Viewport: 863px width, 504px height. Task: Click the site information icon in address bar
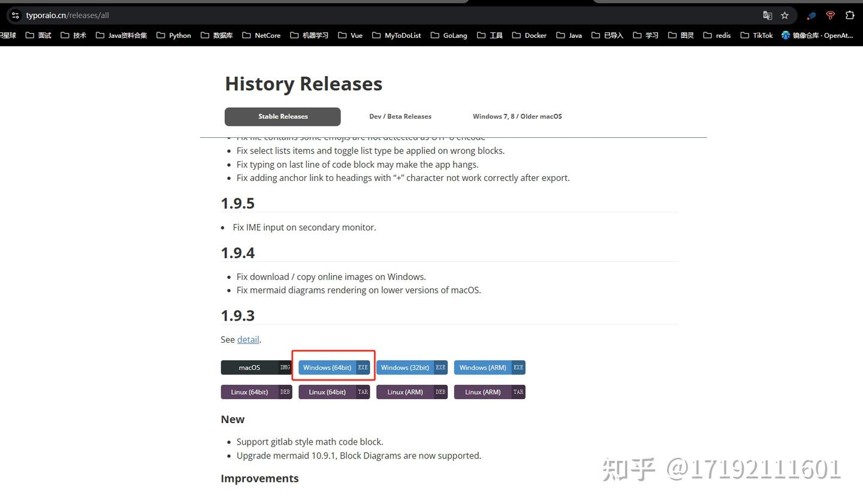[16, 16]
